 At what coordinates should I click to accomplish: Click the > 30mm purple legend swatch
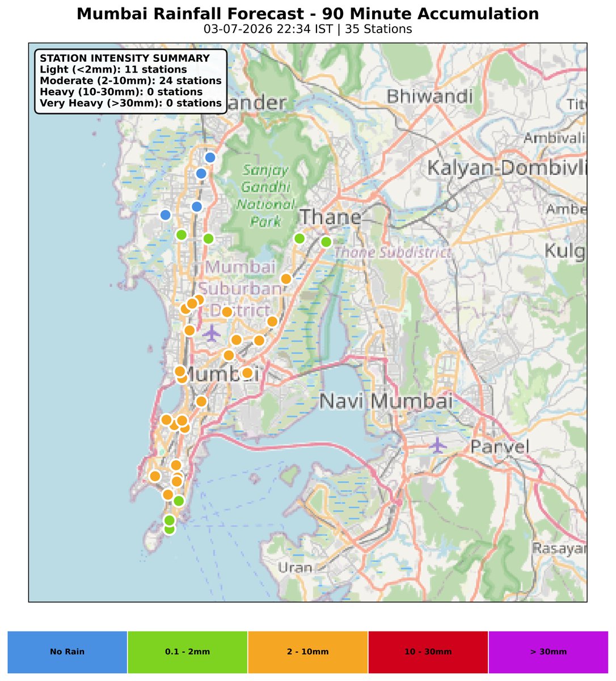point(549,651)
